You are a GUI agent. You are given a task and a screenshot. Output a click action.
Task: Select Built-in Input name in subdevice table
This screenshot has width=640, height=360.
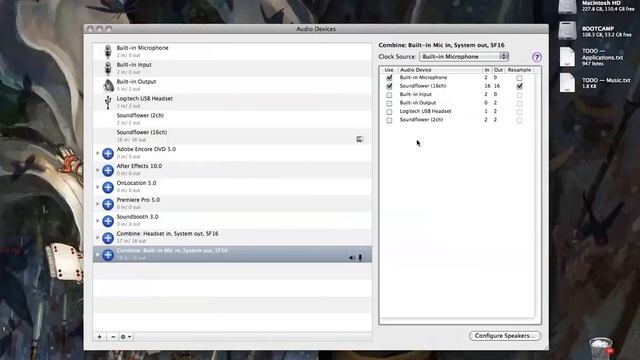(416, 94)
